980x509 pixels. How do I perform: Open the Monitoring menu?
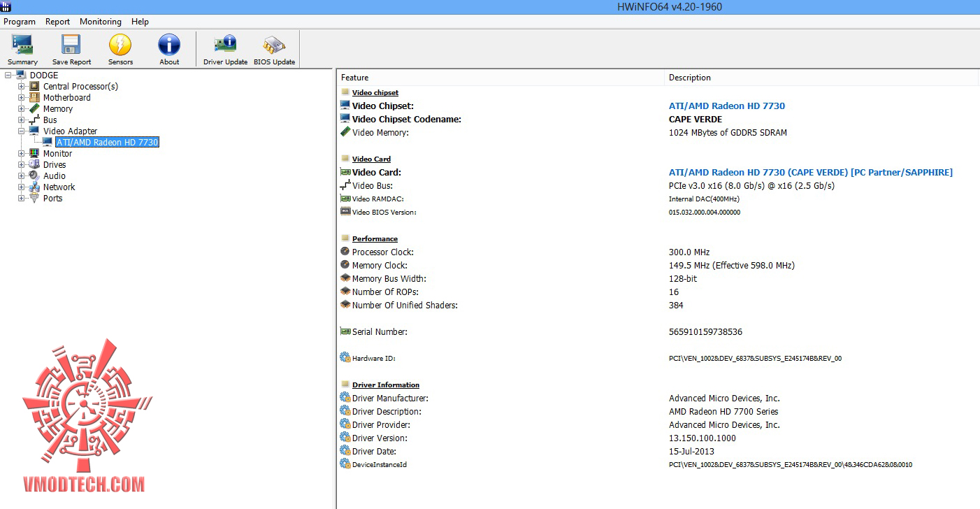click(x=100, y=22)
